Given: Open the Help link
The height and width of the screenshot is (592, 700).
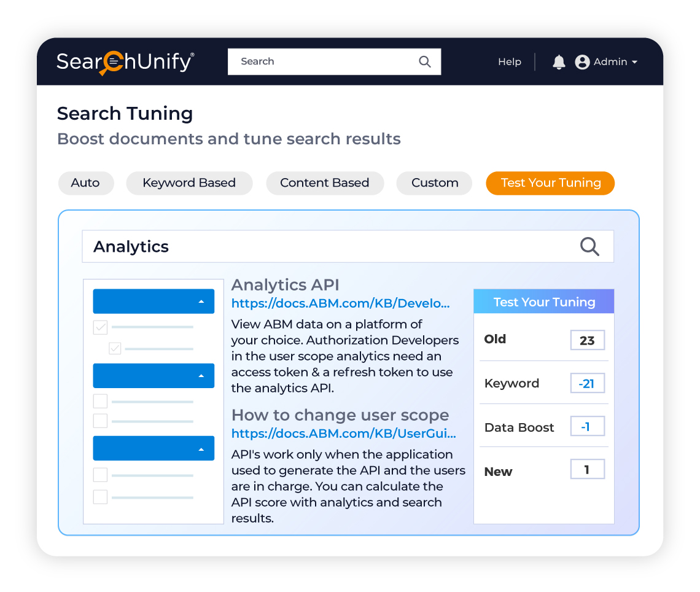Looking at the screenshot, I should tap(510, 62).
